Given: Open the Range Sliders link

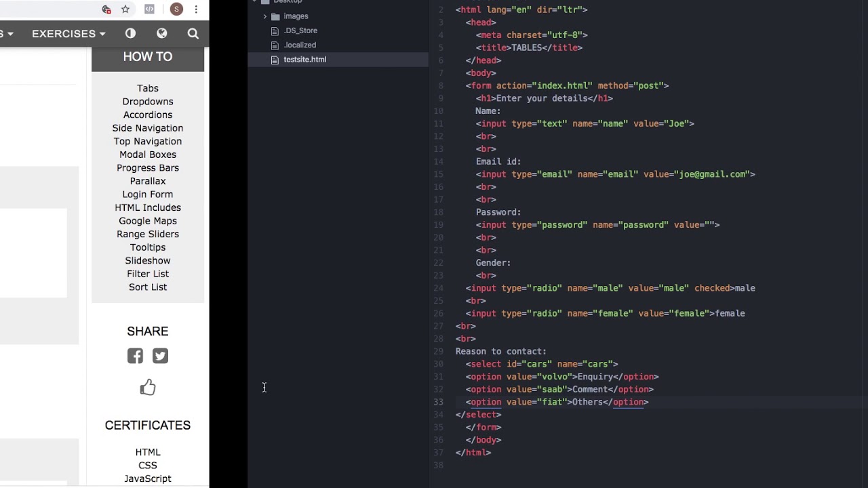Looking at the screenshot, I should [148, 234].
